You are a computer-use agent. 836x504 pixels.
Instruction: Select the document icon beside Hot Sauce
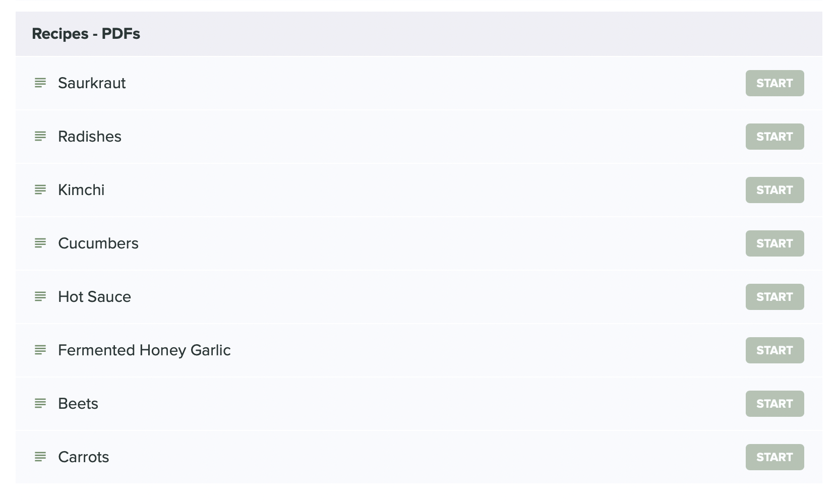pos(40,296)
